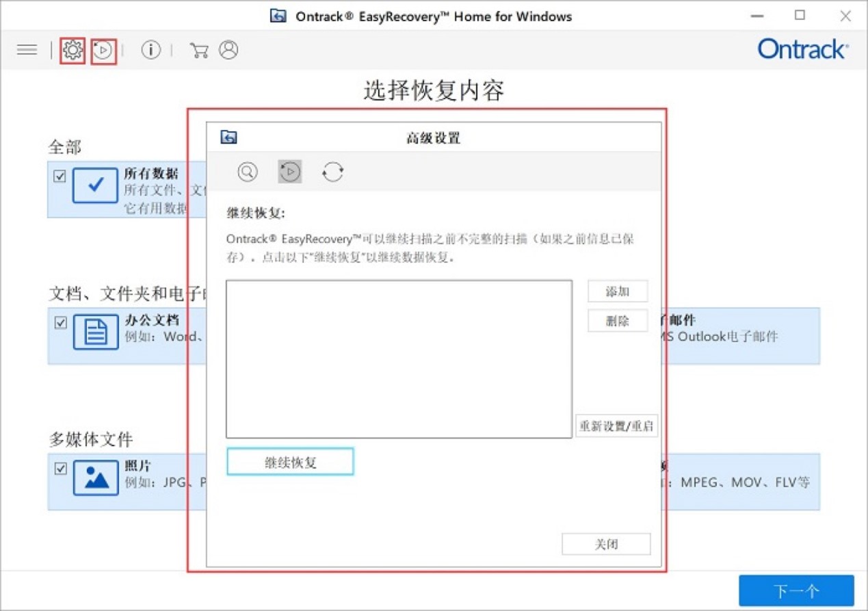Click the 继续恢复: heading text
Screen dimensions: 868x611
(256, 213)
